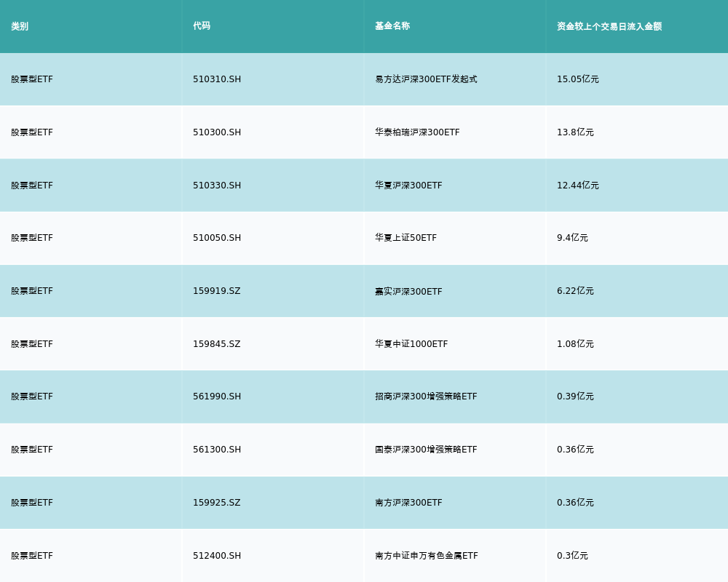Click fund name 易方达沪深300ETF发起式

[x=426, y=79]
